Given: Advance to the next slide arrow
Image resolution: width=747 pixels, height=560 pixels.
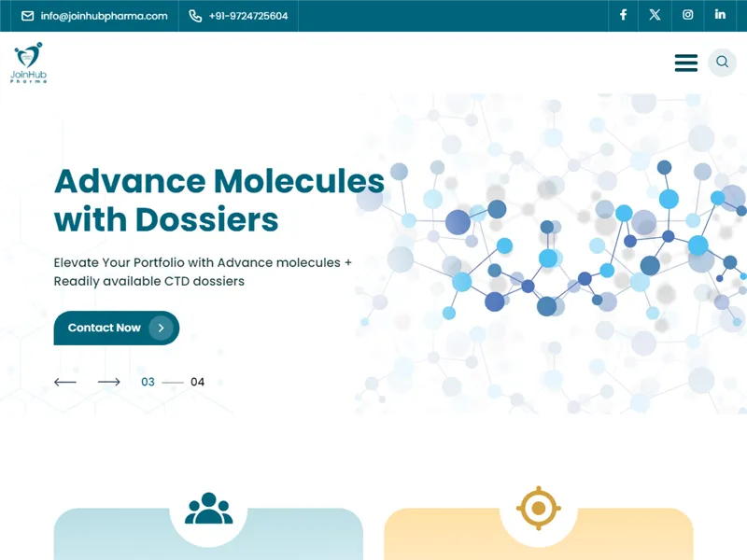Looking at the screenshot, I should [108, 382].
